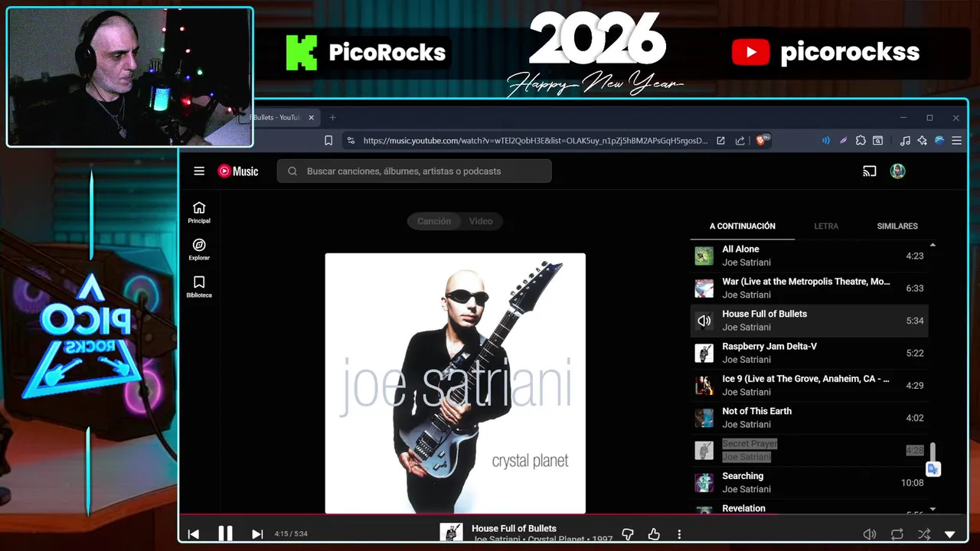Image resolution: width=980 pixels, height=551 pixels.
Task: Click the blue globe browser toolbar icon
Action: pos(939,141)
